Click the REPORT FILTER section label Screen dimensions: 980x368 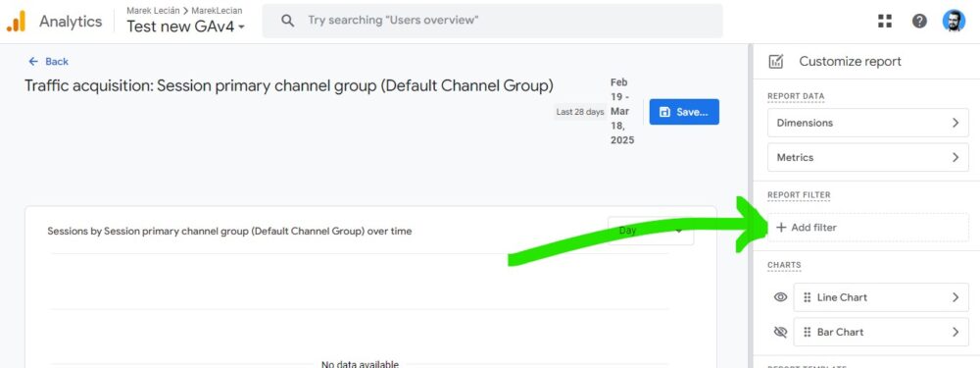pos(799,195)
